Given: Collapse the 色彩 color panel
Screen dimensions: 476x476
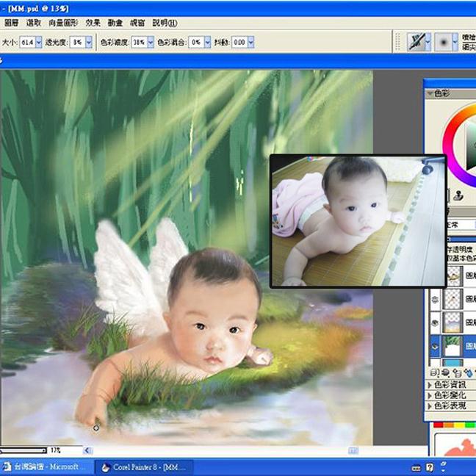Looking at the screenshot, I should coord(430,93).
